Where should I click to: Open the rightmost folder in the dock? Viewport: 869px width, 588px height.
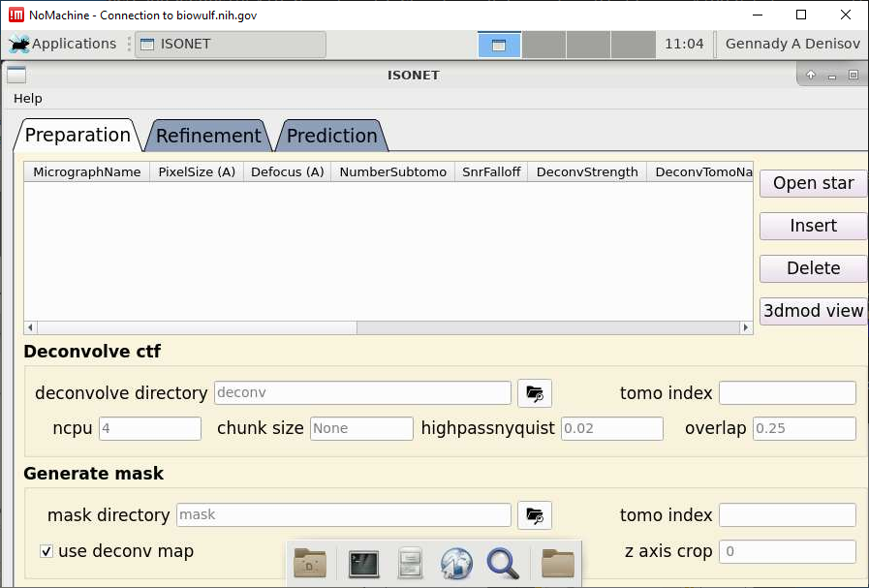[x=557, y=564]
